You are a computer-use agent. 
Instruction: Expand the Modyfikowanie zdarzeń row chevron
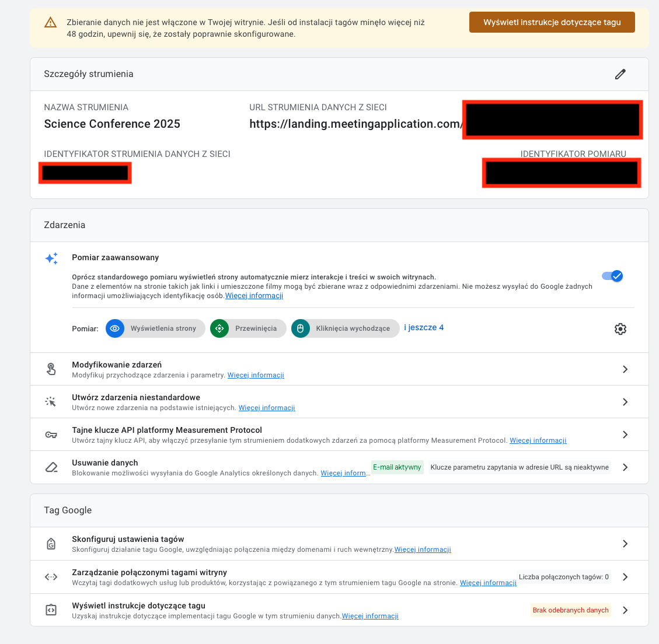coord(625,369)
